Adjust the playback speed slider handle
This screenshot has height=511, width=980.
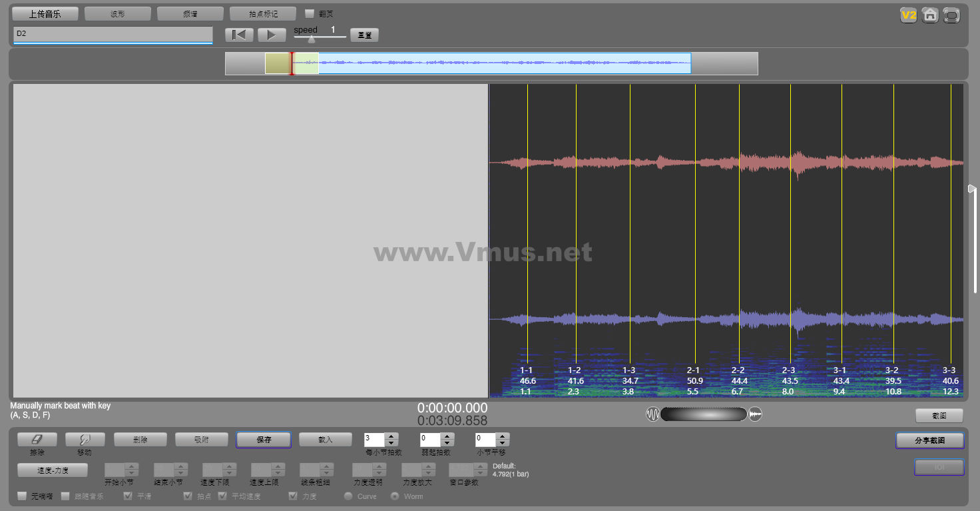pos(311,39)
